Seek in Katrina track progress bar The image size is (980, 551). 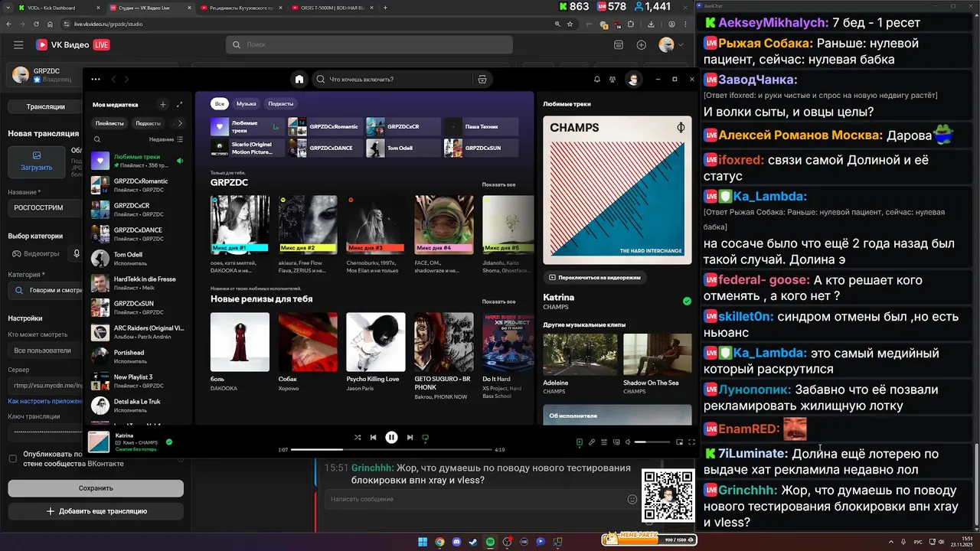coord(391,450)
